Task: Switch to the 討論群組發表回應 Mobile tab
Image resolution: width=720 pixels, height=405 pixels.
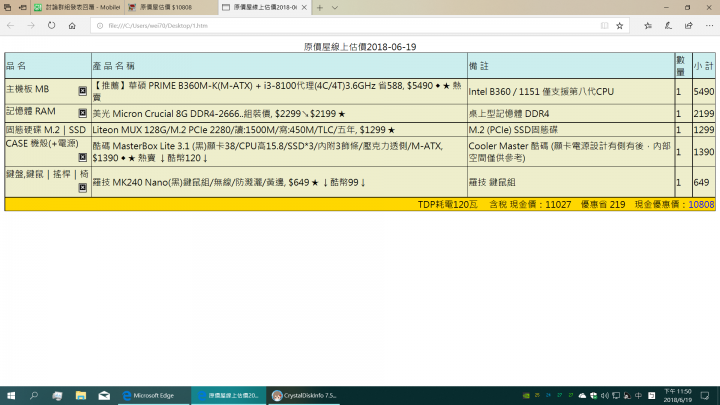Action: tap(77, 7)
